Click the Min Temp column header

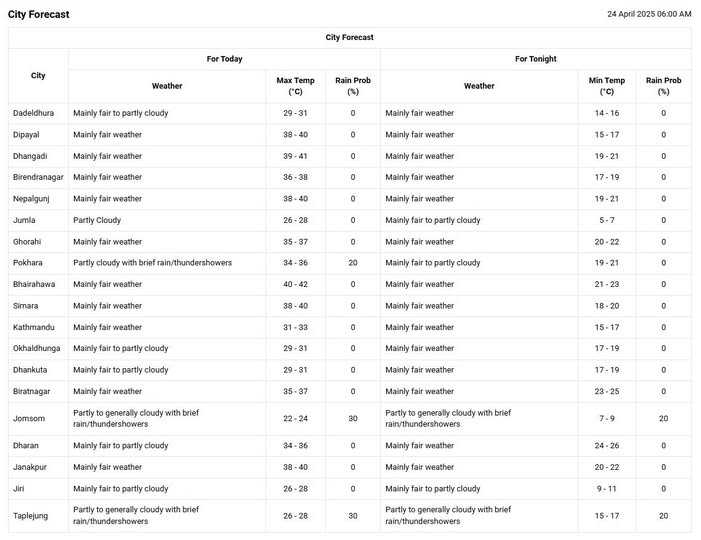click(x=607, y=86)
